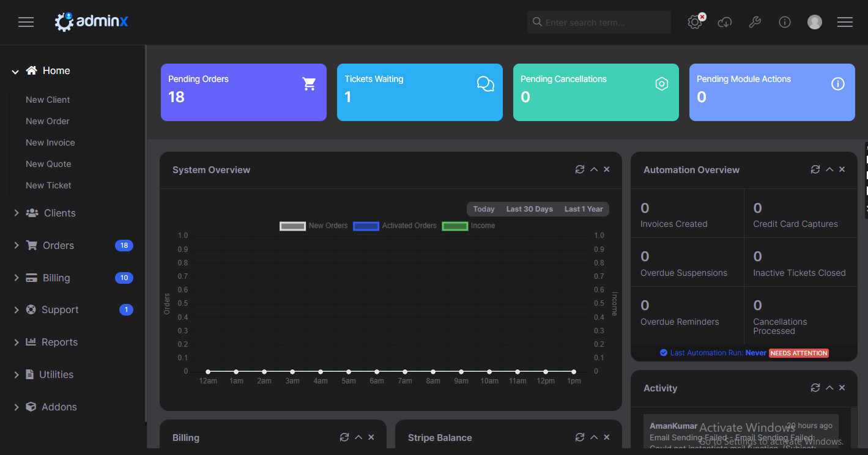
Task: Open the user avatar profile icon
Action: coord(815,23)
